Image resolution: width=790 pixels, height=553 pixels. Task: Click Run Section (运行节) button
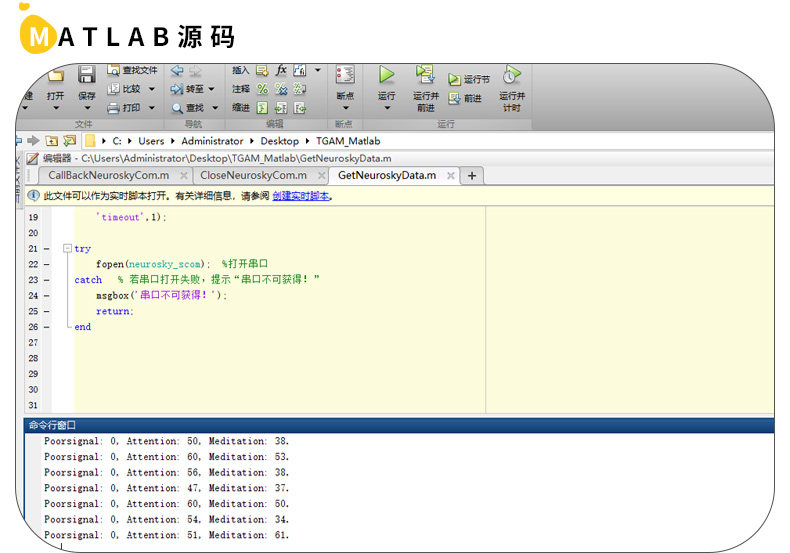click(x=469, y=80)
